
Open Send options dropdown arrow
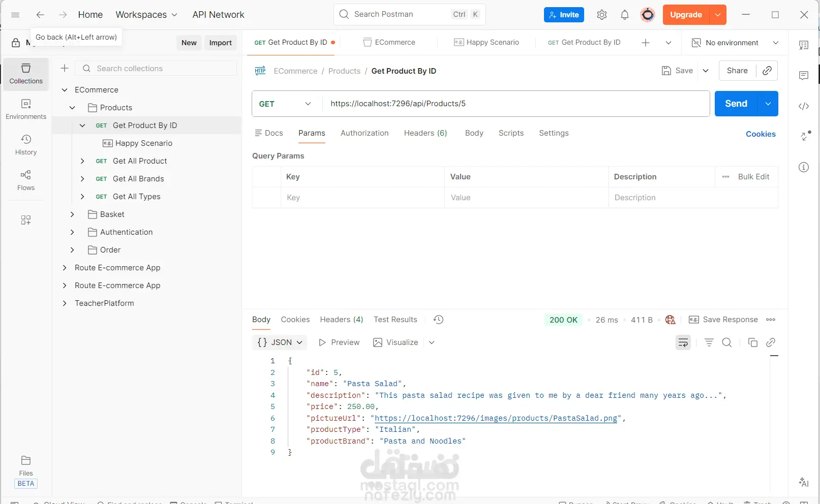(768, 104)
